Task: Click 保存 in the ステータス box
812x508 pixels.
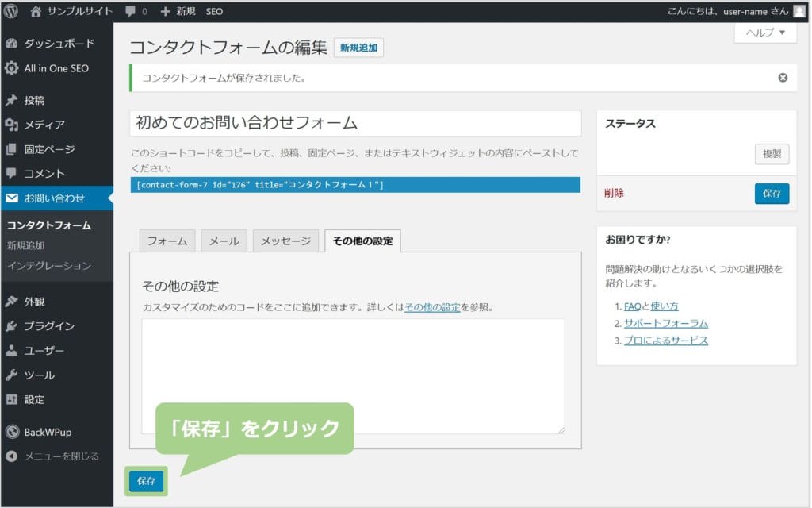Action: click(772, 194)
